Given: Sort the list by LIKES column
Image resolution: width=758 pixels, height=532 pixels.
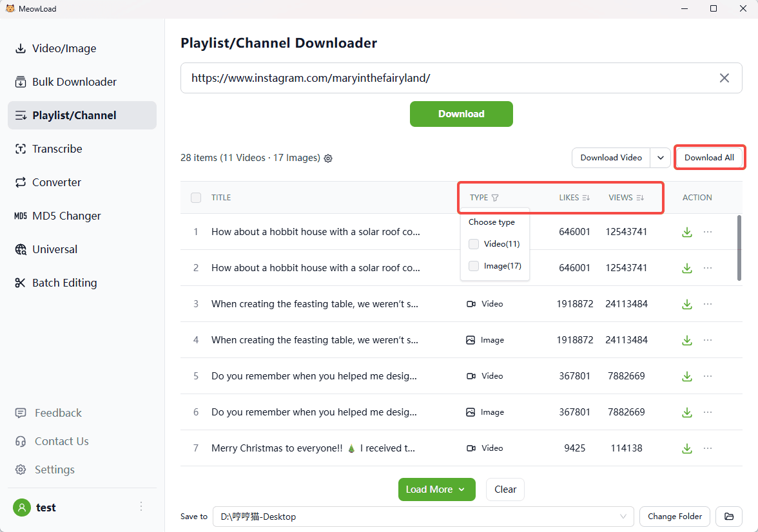Looking at the screenshot, I should (586, 198).
